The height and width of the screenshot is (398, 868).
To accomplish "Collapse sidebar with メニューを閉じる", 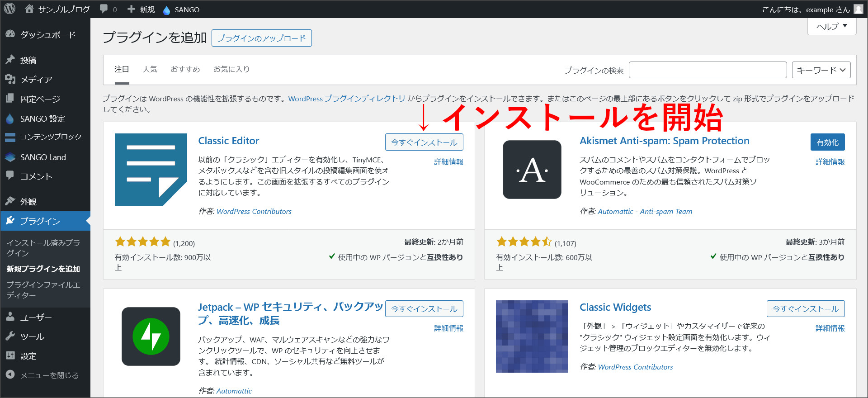I will click(49, 375).
